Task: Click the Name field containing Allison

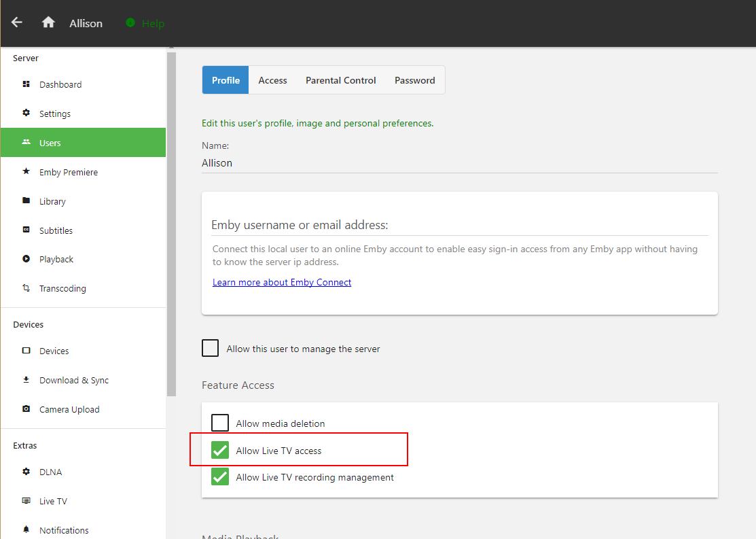Action: (459, 163)
